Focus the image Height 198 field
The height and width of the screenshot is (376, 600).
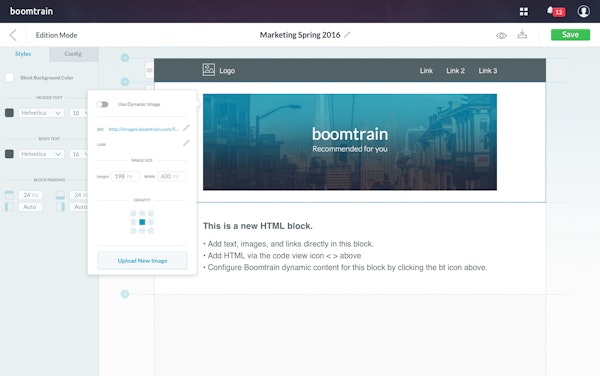click(x=125, y=176)
